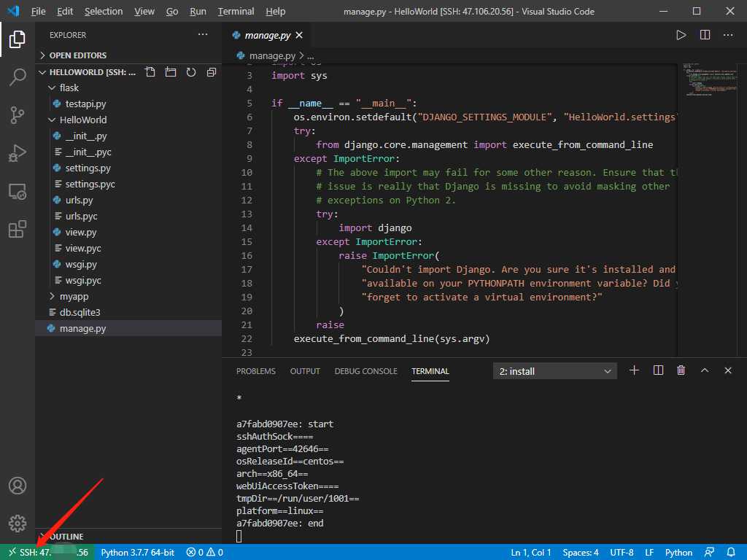This screenshot has height=560, width=747.
Task: Open the Edit menu
Action: (x=65, y=11)
